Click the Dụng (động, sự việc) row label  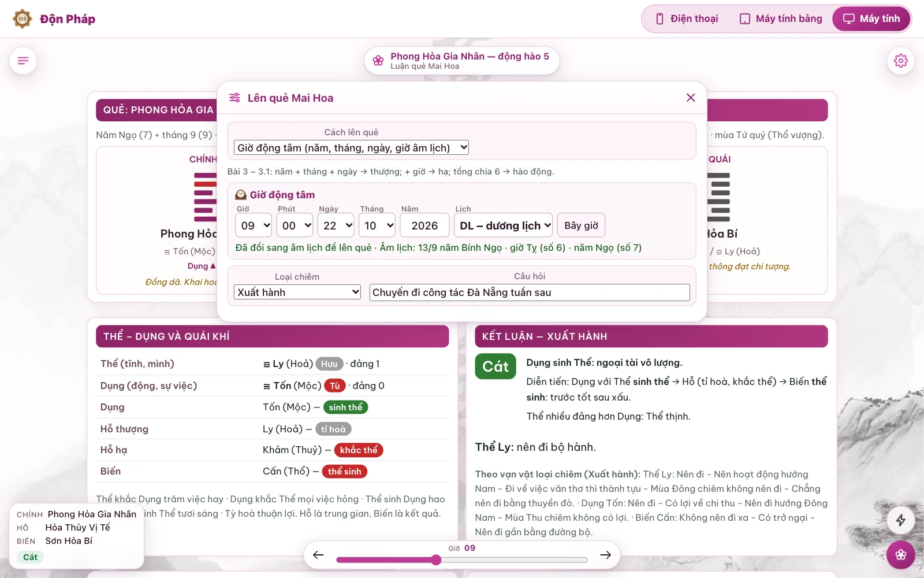(148, 386)
